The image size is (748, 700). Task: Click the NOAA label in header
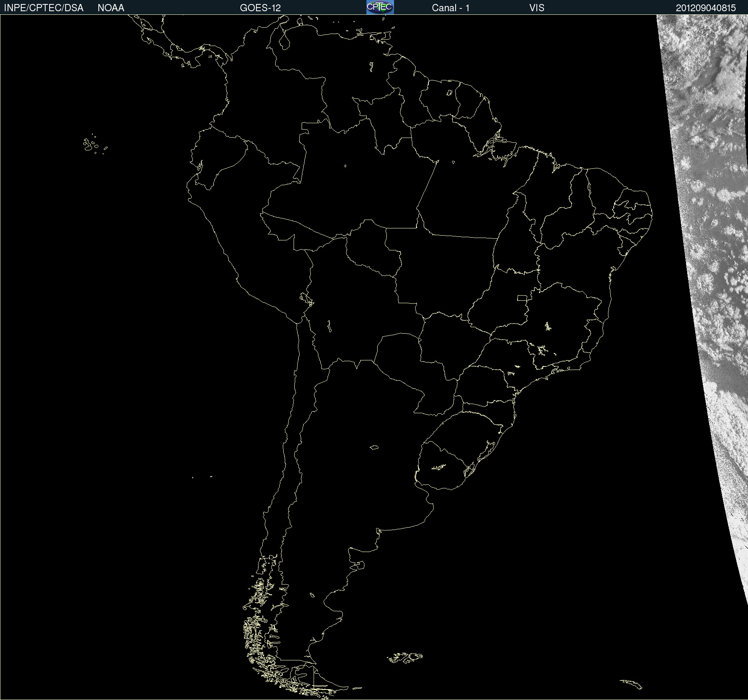coord(111,8)
